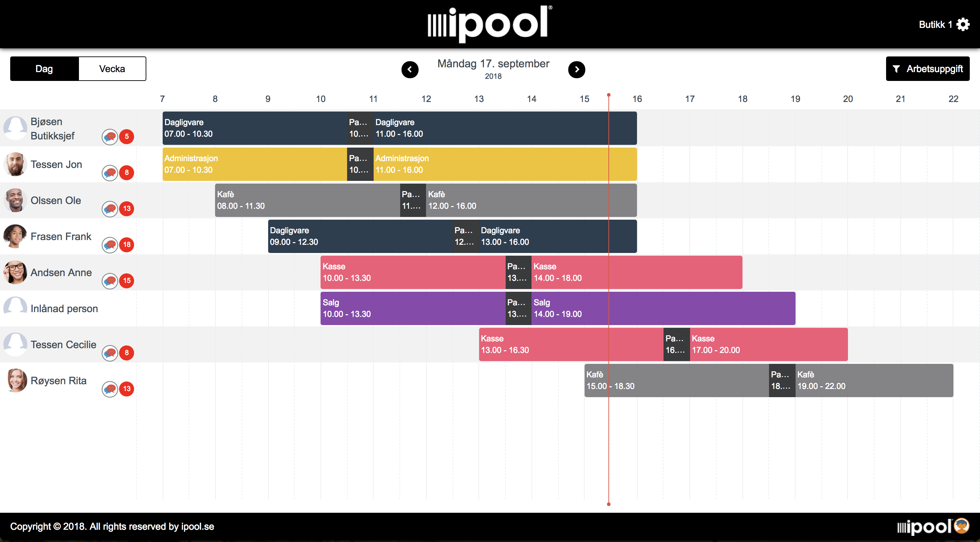This screenshot has width=980, height=542.
Task: Click the filter icon on Arbetsuppgift button
Action: click(897, 68)
